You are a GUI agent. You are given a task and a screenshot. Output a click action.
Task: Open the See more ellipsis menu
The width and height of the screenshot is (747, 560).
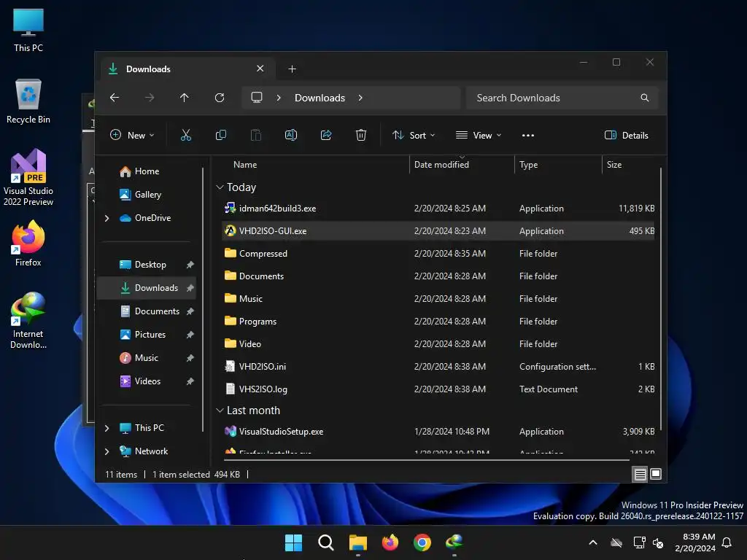528,135
